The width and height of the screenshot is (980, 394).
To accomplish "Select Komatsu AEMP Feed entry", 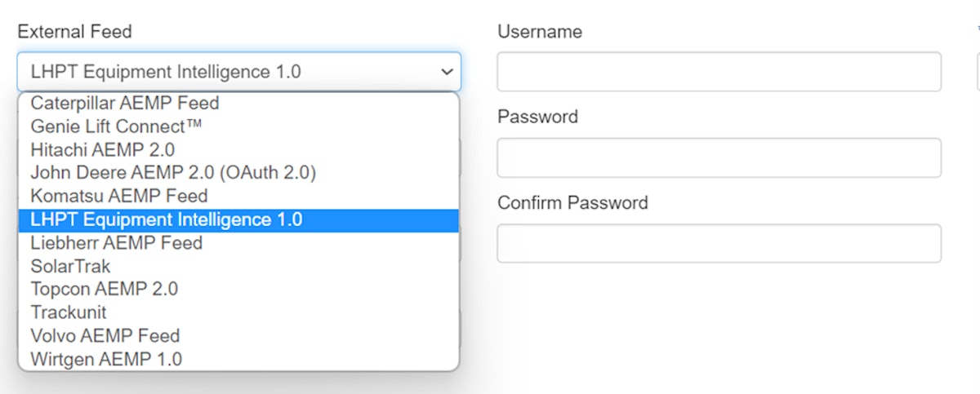I will click(119, 196).
